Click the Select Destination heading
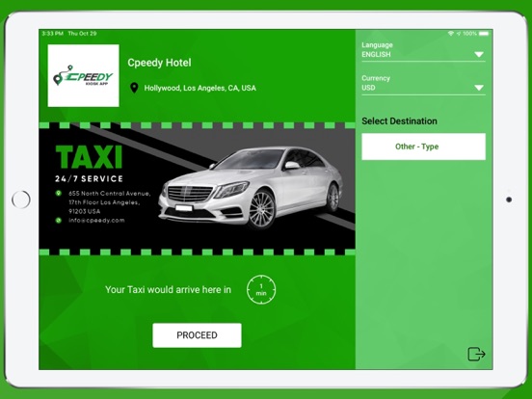This screenshot has width=532, height=399. click(x=399, y=121)
